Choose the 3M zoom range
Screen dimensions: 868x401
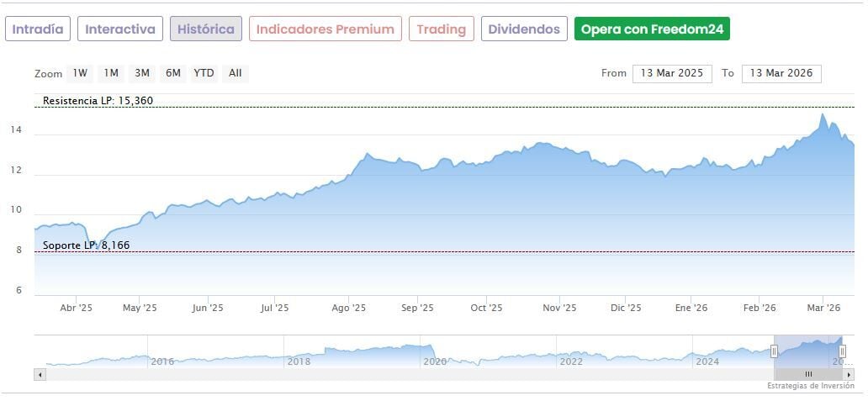(x=142, y=73)
